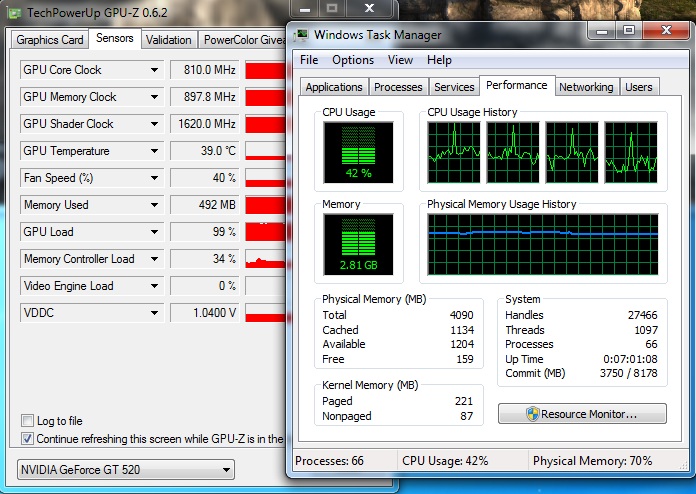The width and height of the screenshot is (696, 494).
Task: Switch to the Services tab
Action: point(454,87)
